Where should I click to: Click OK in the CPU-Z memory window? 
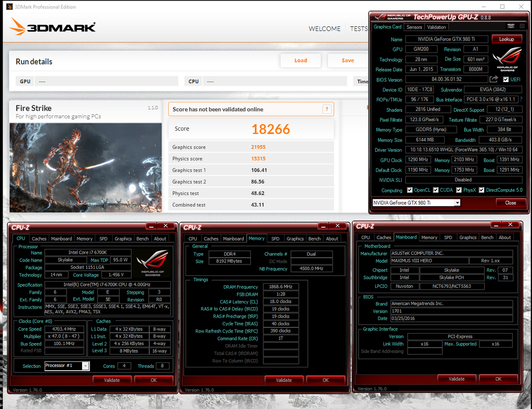pos(326,380)
